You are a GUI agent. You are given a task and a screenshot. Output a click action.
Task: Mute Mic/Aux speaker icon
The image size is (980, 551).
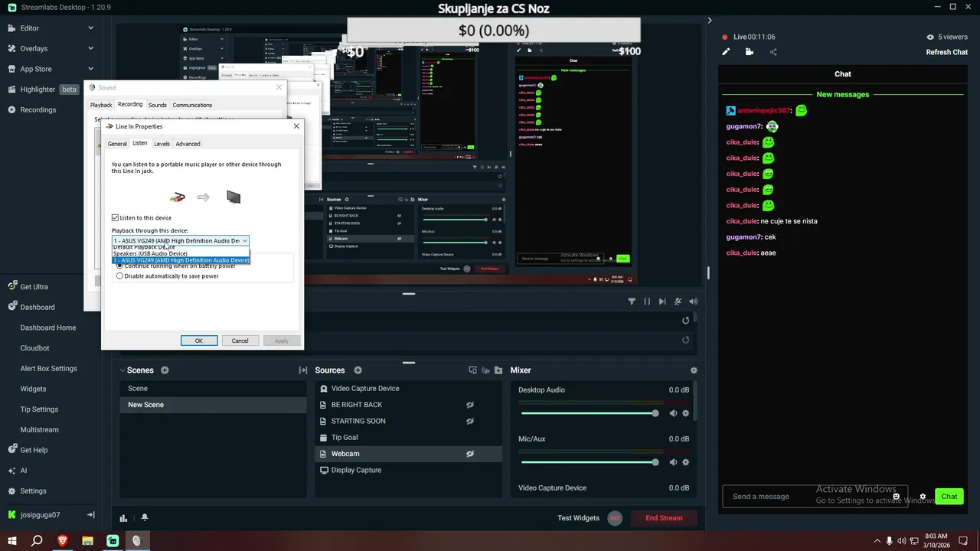[673, 462]
